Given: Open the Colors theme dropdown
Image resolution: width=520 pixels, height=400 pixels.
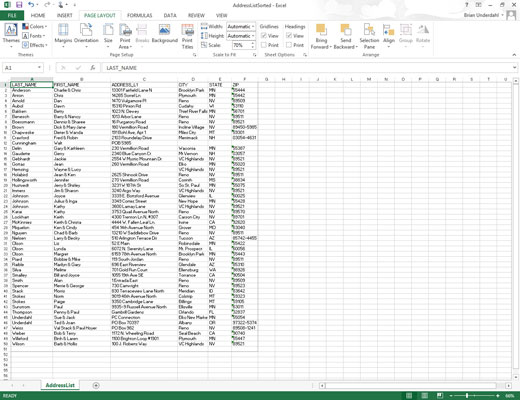Looking at the screenshot, I should click(x=35, y=26).
